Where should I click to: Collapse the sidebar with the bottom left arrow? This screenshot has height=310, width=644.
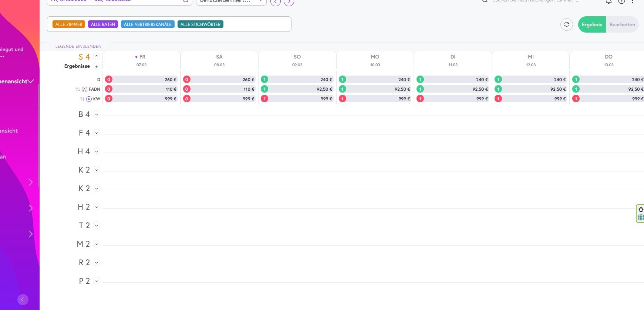point(23,299)
